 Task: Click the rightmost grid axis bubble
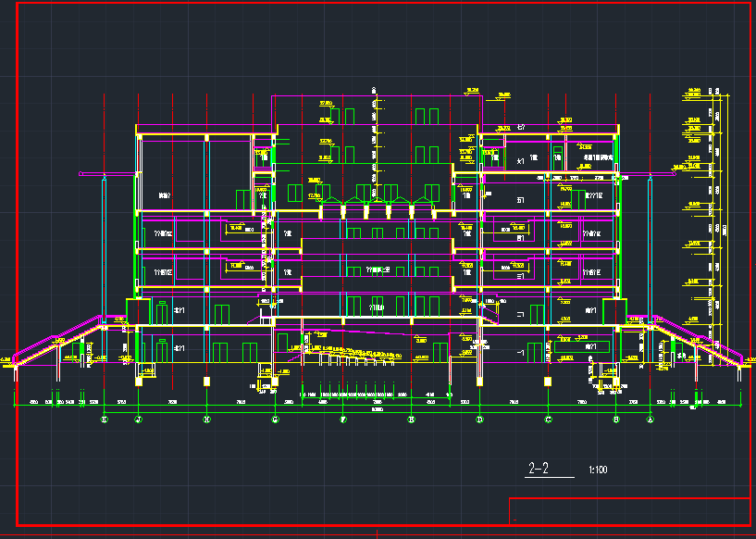(651, 420)
